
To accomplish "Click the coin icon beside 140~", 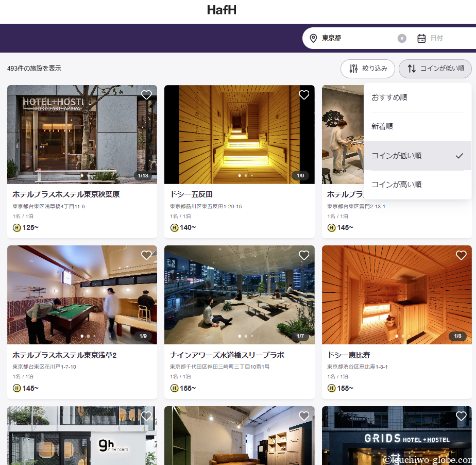I will point(174,227).
